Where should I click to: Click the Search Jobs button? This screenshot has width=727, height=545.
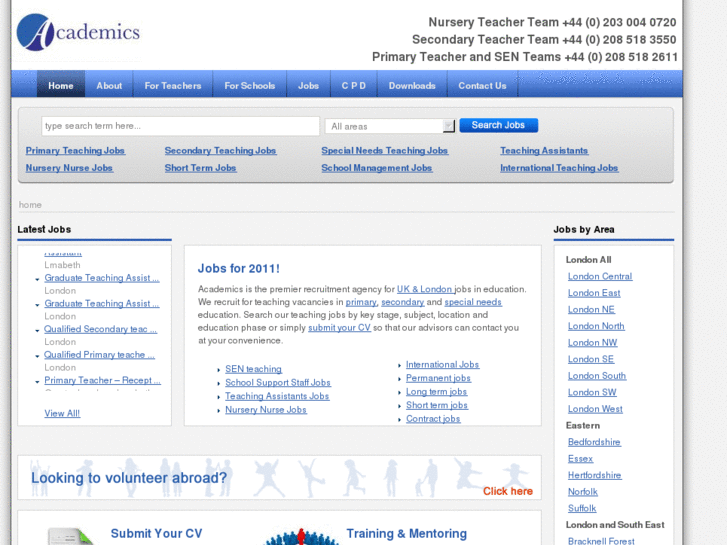pyautogui.click(x=498, y=125)
